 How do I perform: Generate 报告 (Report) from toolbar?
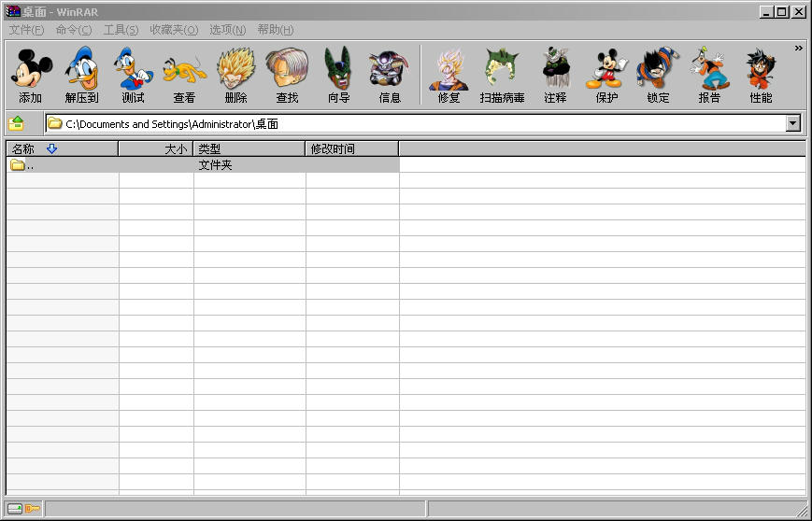pos(709,75)
